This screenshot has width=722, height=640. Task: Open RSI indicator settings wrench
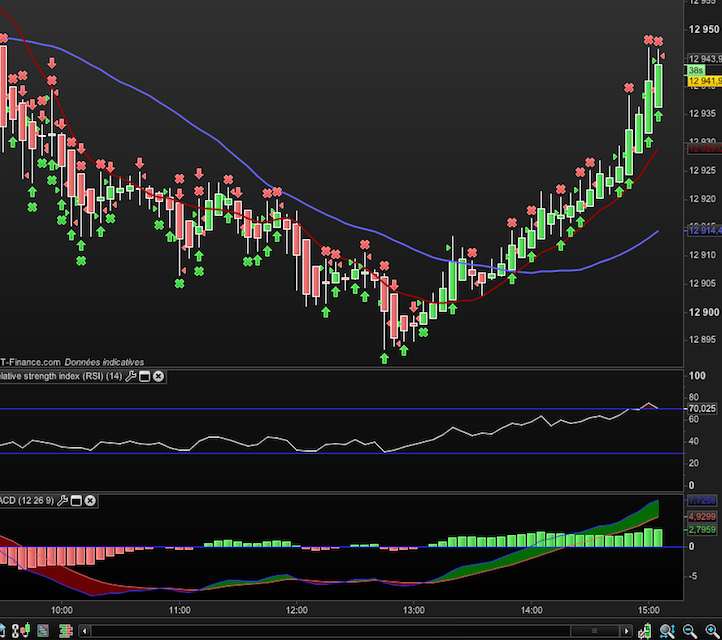click(131, 376)
